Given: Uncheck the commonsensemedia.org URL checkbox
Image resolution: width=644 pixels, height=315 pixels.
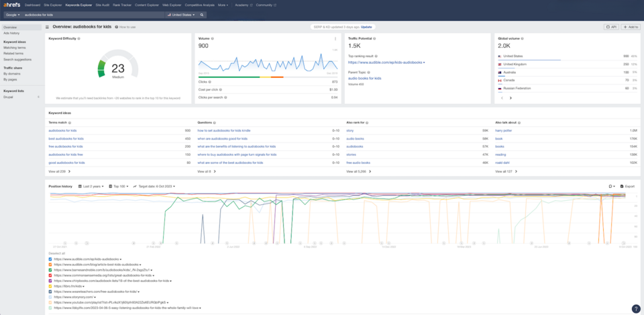Looking at the screenshot, I should tap(50, 275).
